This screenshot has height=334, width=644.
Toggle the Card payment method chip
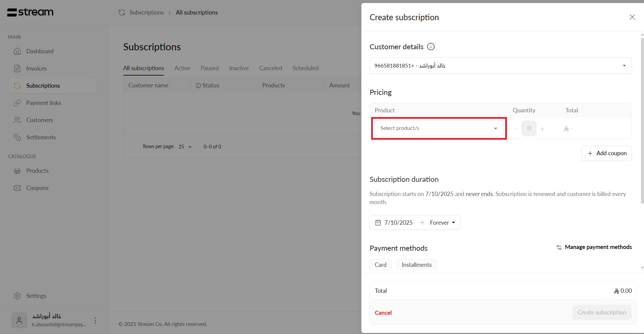tap(381, 265)
